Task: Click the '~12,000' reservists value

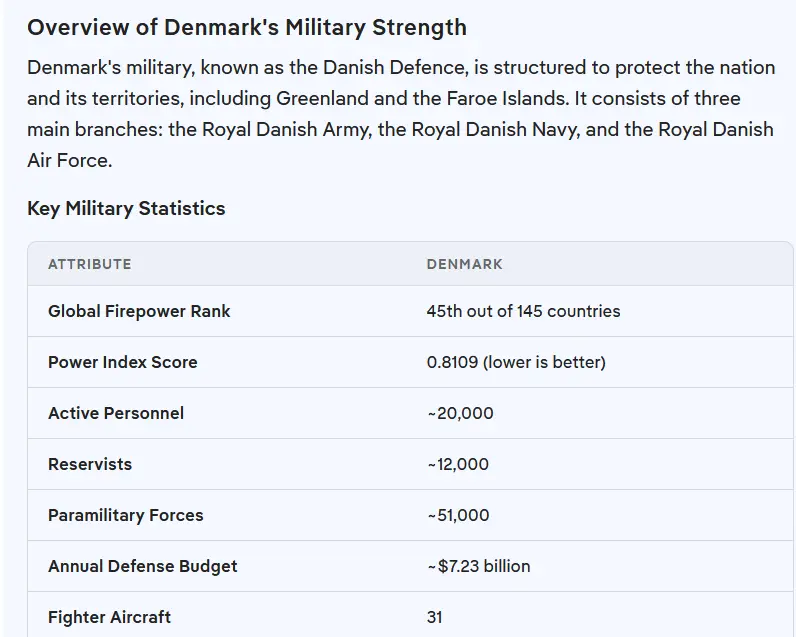Action: point(458,464)
